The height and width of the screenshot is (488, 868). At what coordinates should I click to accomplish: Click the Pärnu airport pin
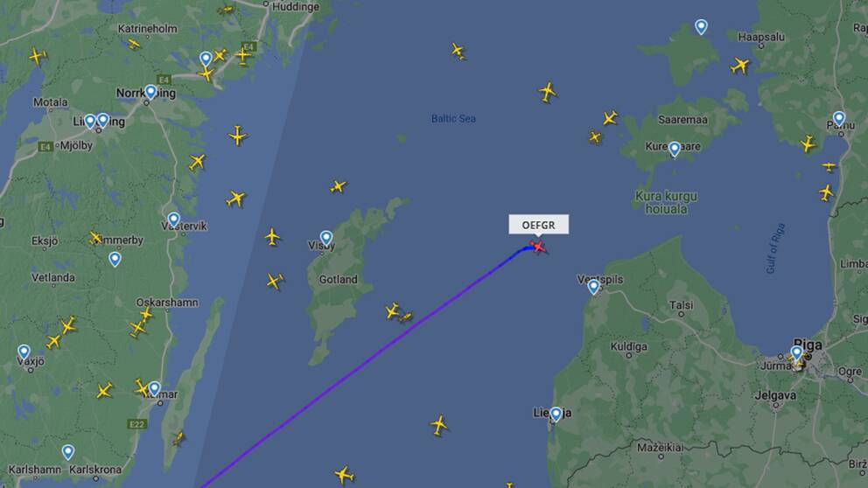[839, 118]
